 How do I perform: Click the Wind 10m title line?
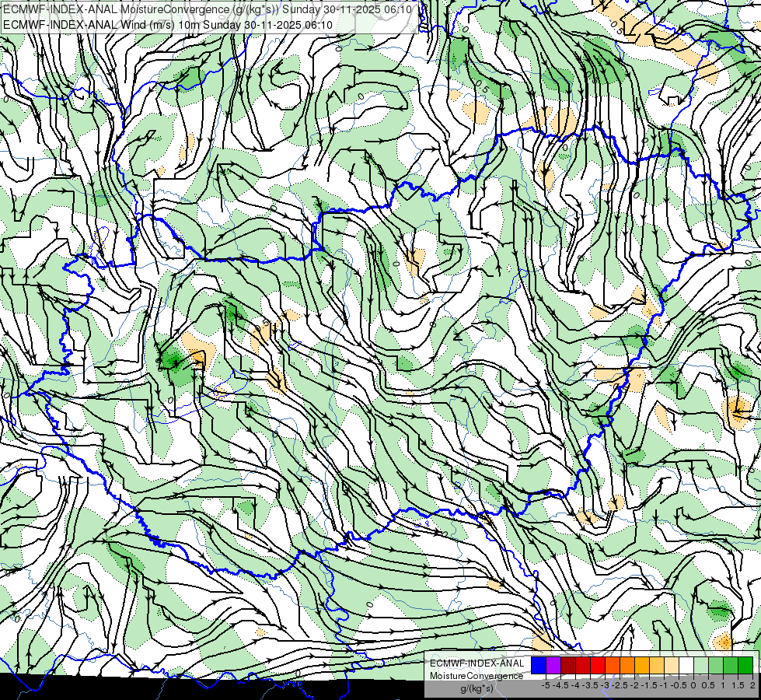pyautogui.click(x=168, y=25)
